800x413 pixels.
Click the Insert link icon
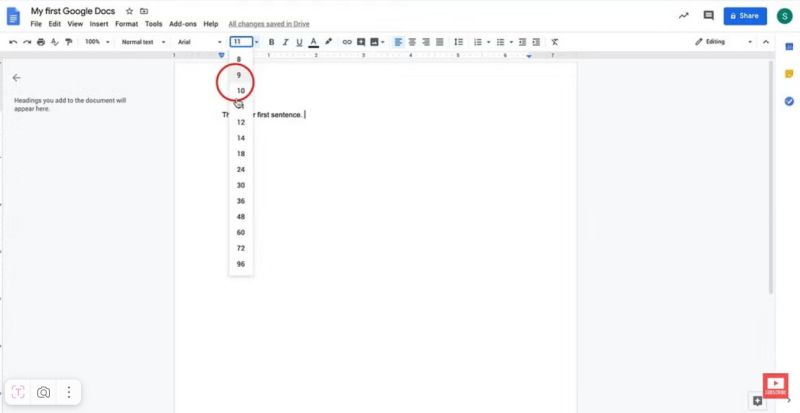pos(347,42)
